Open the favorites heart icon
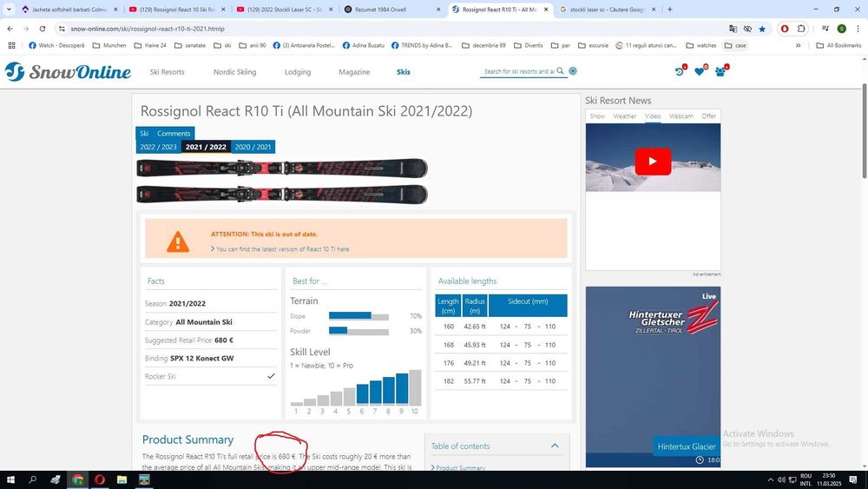Viewport: 868px width, 489px height. 700,71
